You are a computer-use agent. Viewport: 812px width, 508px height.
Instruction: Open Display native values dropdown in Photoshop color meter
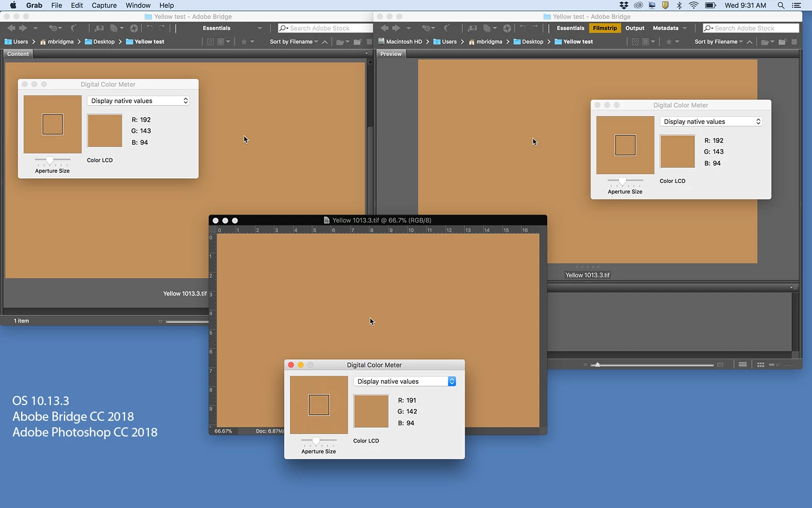coord(404,381)
